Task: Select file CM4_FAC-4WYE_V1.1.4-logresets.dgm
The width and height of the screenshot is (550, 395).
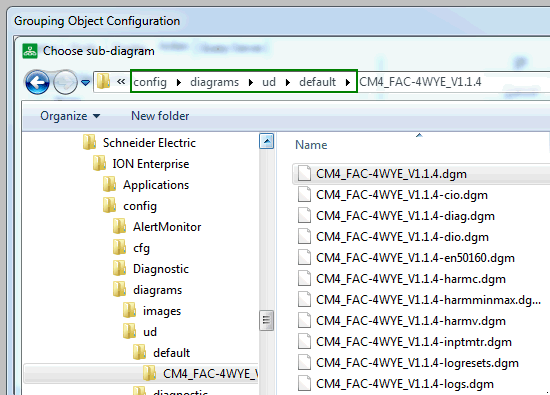Action: (x=417, y=363)
